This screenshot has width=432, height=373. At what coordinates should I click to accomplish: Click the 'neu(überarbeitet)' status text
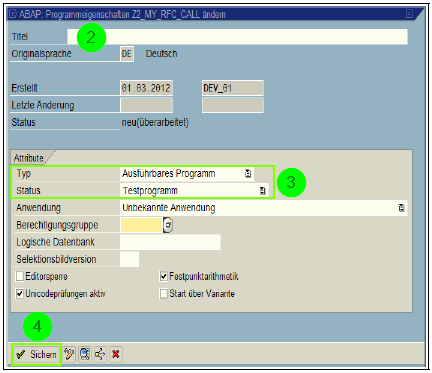click(x=155, y=123)
